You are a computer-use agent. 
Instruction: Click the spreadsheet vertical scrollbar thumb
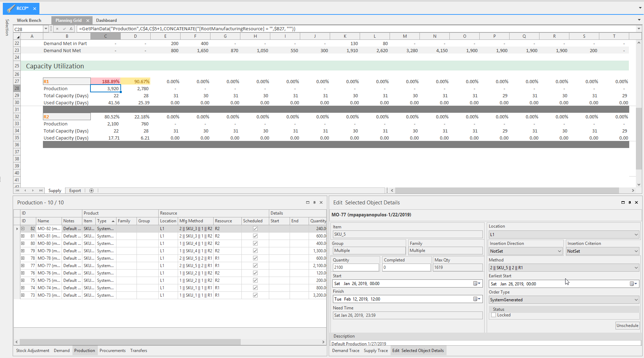[639, 139]
